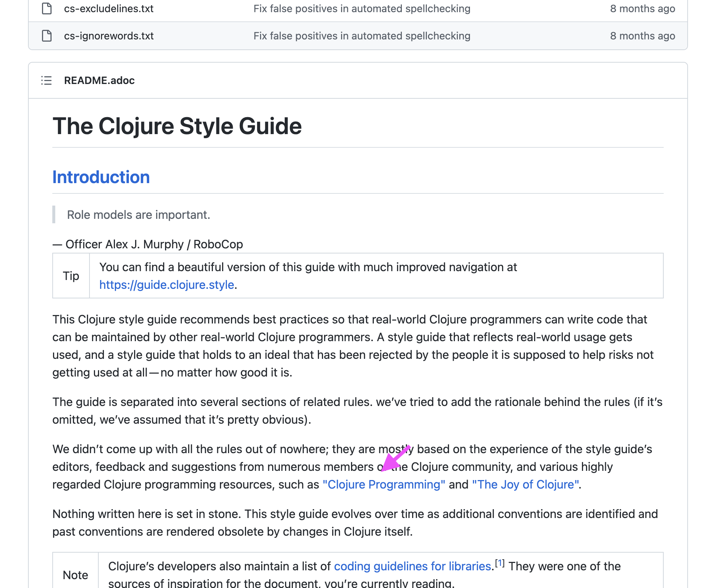Open the README outline list icon
Screen dimensions: 702x588
46,80
